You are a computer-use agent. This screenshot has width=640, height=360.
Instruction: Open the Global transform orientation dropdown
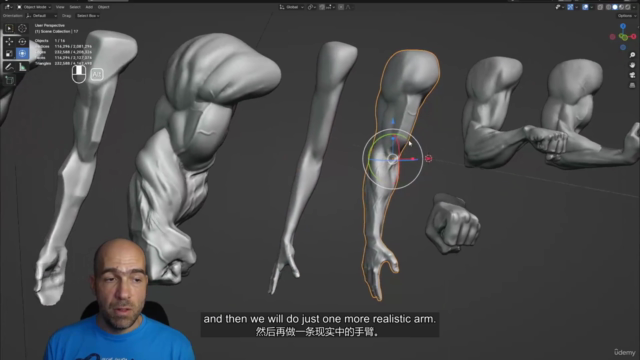pyautogui.click(x=291, y=7)
